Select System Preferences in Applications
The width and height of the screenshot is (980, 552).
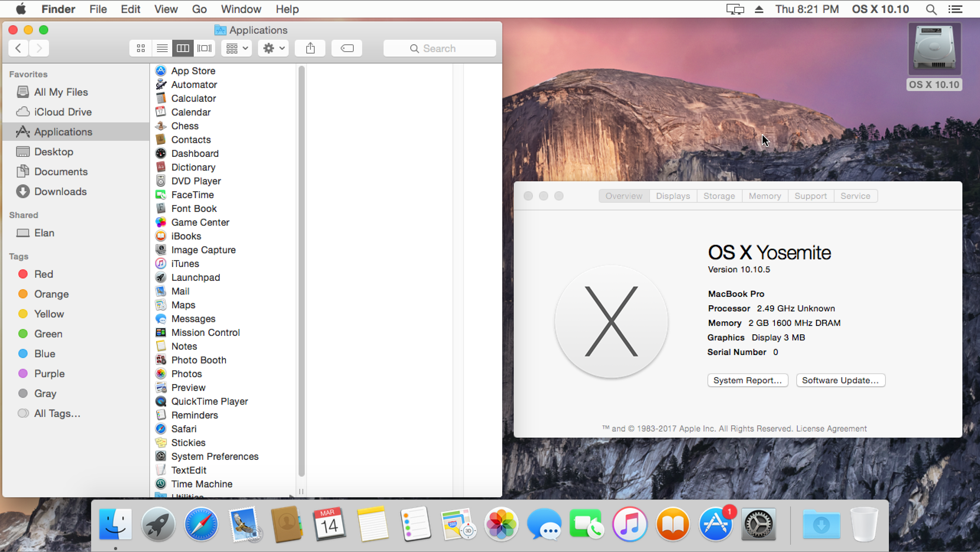(x=214, y=456)
